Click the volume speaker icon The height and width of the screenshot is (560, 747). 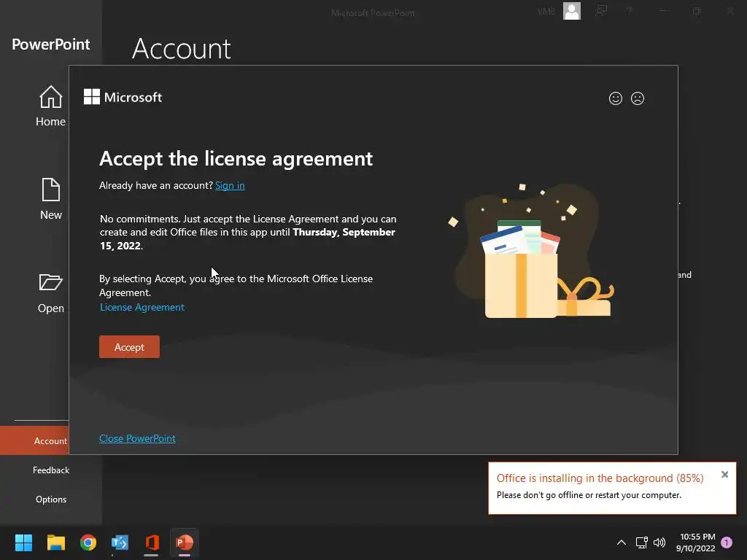659,542
